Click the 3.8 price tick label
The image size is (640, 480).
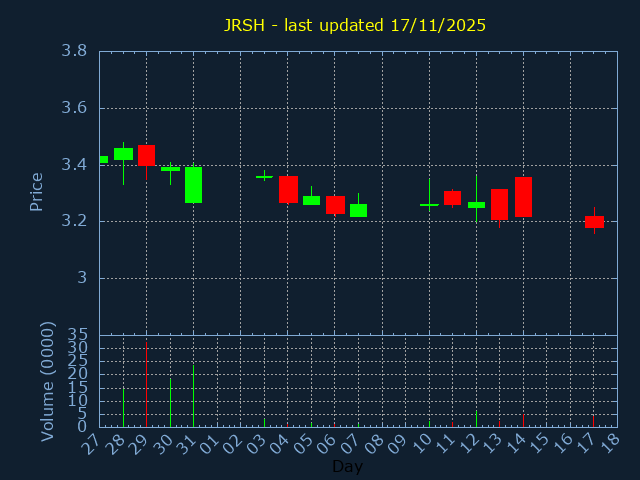point(73,51)
